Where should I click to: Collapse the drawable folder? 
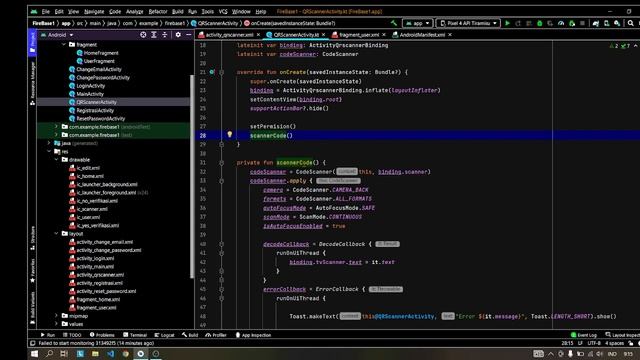coord(56,160)
